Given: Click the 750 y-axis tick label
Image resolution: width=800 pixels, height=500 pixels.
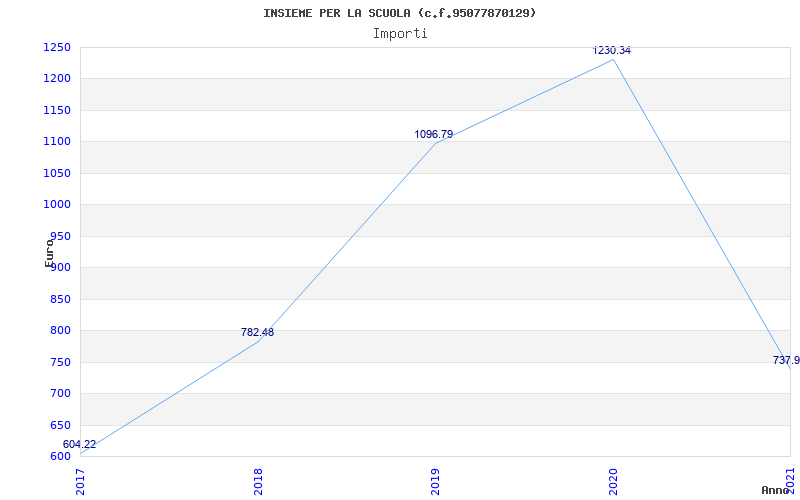Looking at the screenshot, I should (59, 362).
